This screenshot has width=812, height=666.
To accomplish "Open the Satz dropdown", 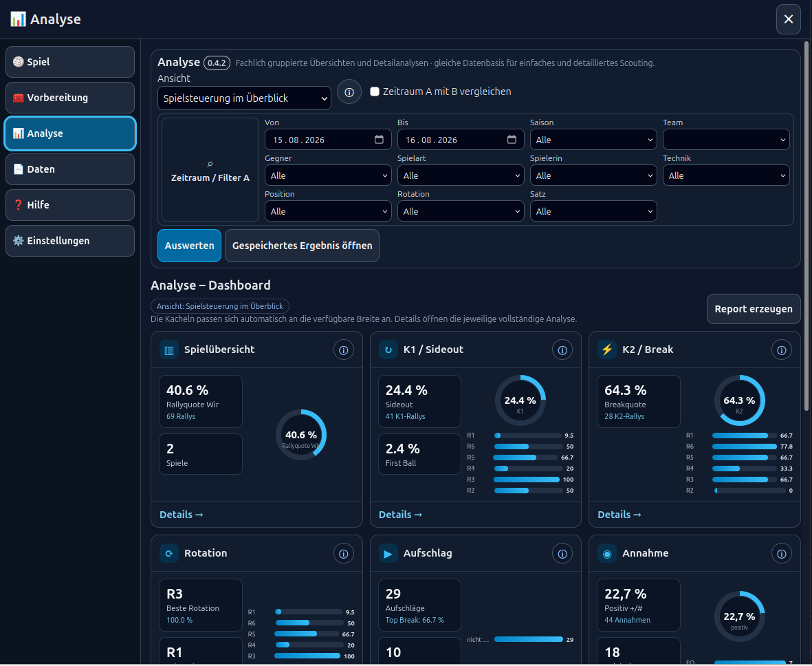I will [x=593, y=211].
